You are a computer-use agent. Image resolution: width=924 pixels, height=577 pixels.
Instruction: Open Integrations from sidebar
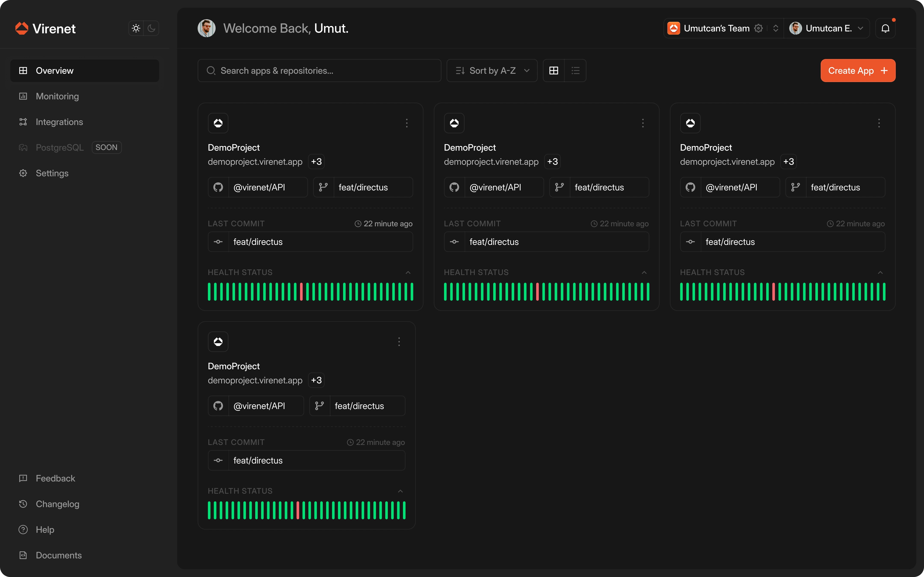59,122
